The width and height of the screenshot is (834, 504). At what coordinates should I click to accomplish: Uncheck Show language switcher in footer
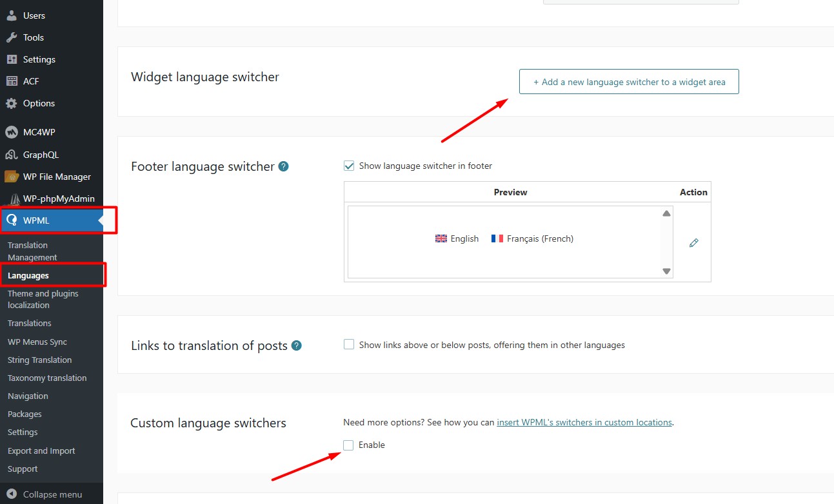(x=349, y=166)
